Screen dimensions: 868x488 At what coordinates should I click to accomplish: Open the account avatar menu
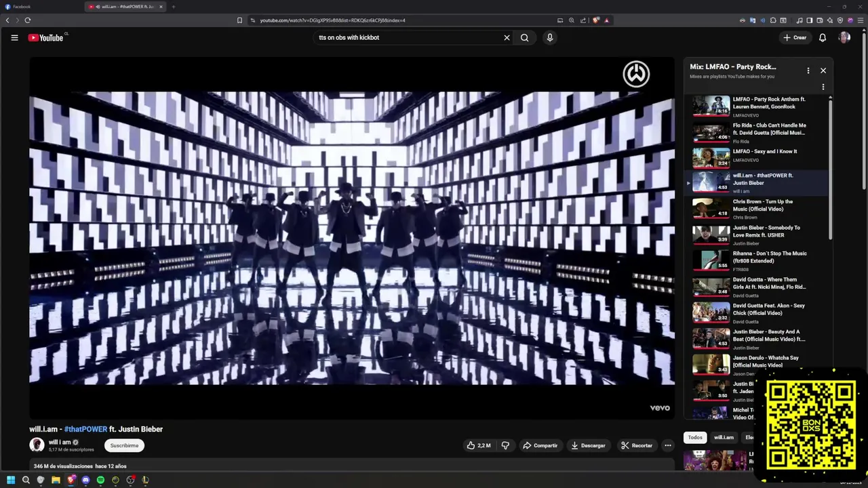(844, 37)
